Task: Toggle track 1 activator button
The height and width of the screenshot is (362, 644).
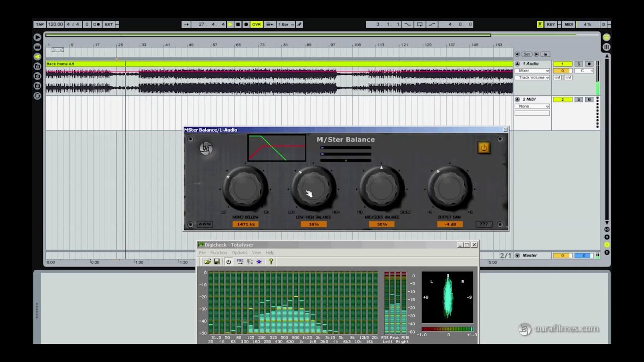Action: tap(562, 64)
